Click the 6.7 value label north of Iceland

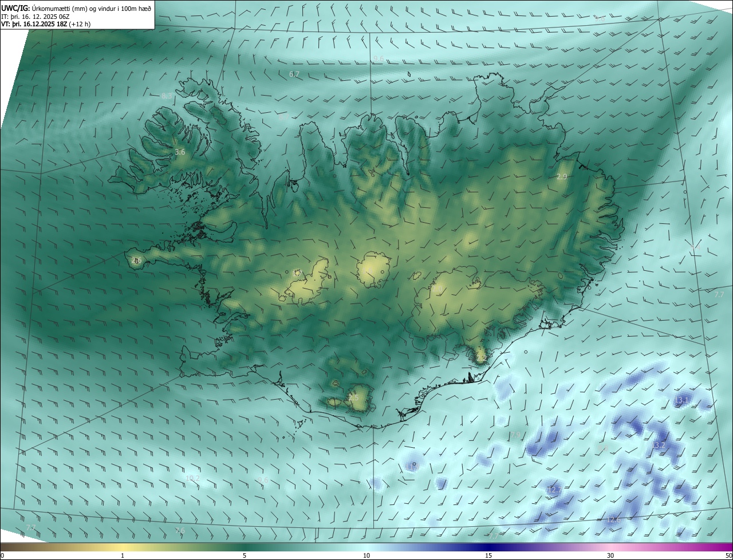pyautogui.click(x=294, y=74)
